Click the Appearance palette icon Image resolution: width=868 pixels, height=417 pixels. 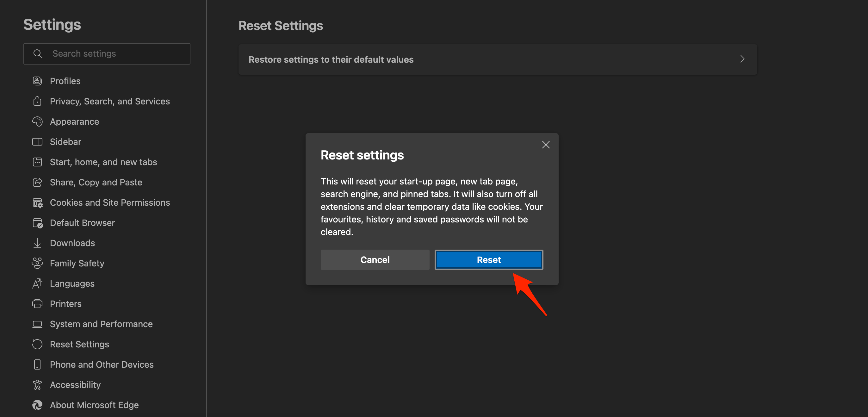click(37, 121)
